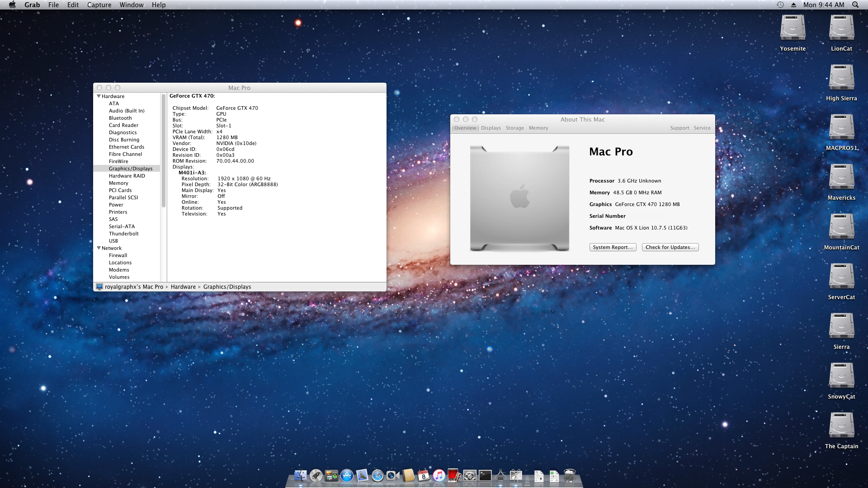Click the sidebar scrollbar in System Information
The width and height of the screenshot is (868, 488).
[x=163, y=151]
